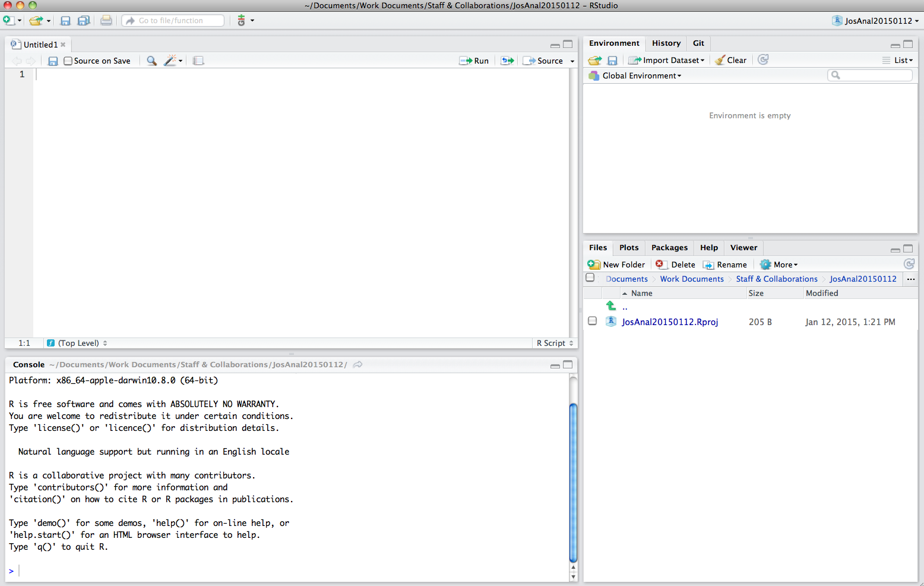This screenshot has width=924, height=586.
Task: Click the re-run previous code region icon
Action: click(507, 61)
